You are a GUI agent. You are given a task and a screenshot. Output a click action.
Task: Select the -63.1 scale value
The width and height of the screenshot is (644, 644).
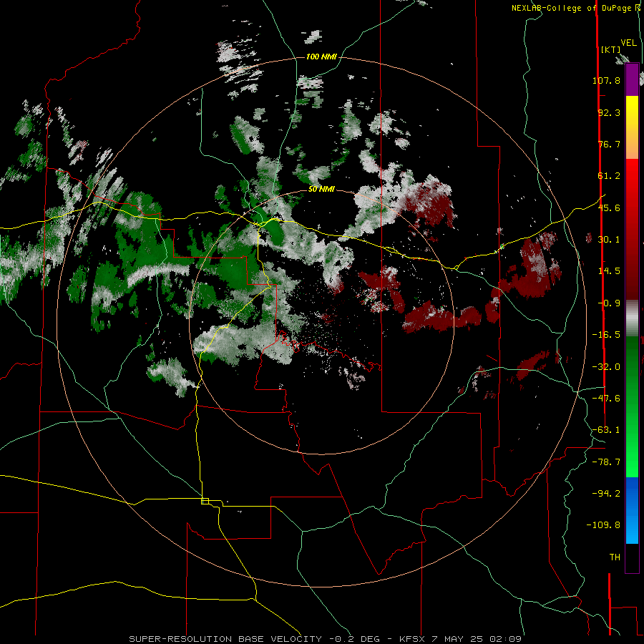click(606, 430)
